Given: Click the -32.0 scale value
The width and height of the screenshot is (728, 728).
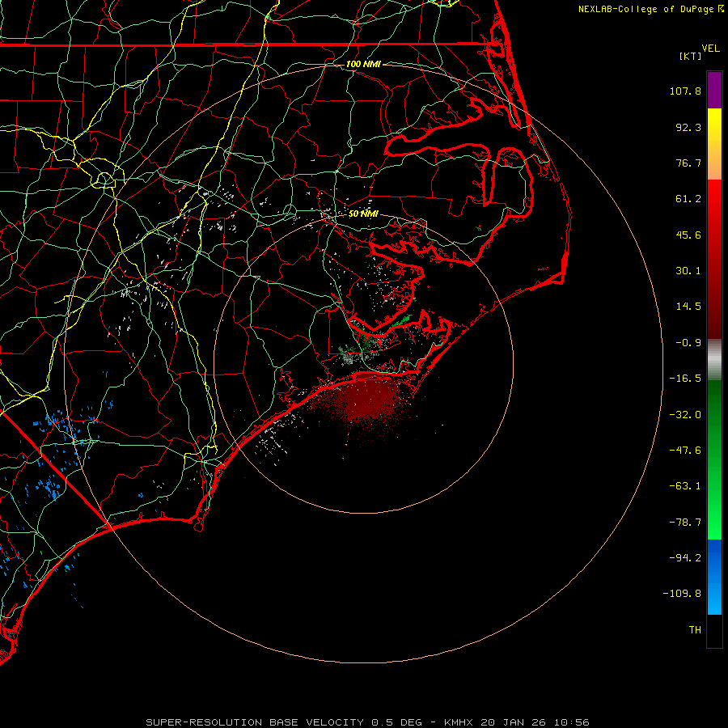Looking at the screenshot, I should pos(685,415).
